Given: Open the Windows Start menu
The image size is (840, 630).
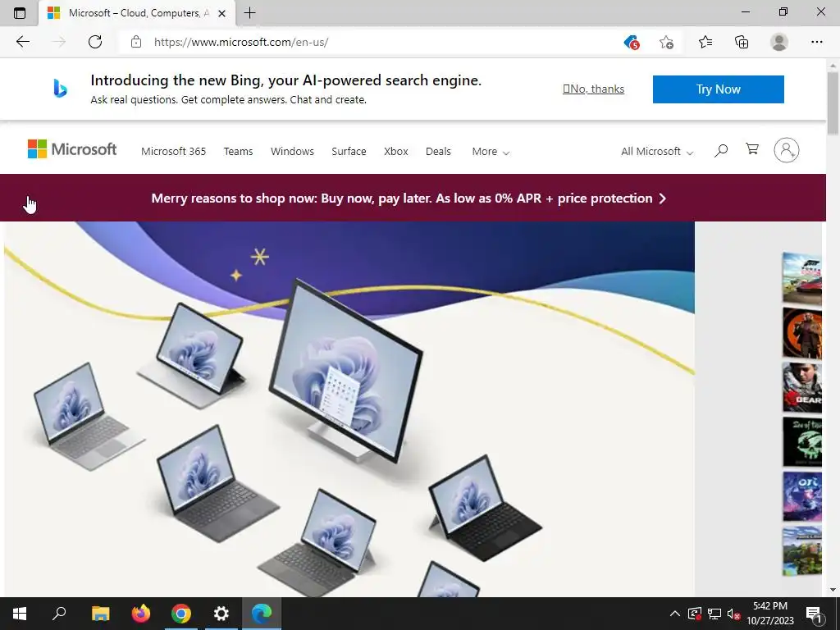Looking at the screenshot, I should [x=20, y=614].
